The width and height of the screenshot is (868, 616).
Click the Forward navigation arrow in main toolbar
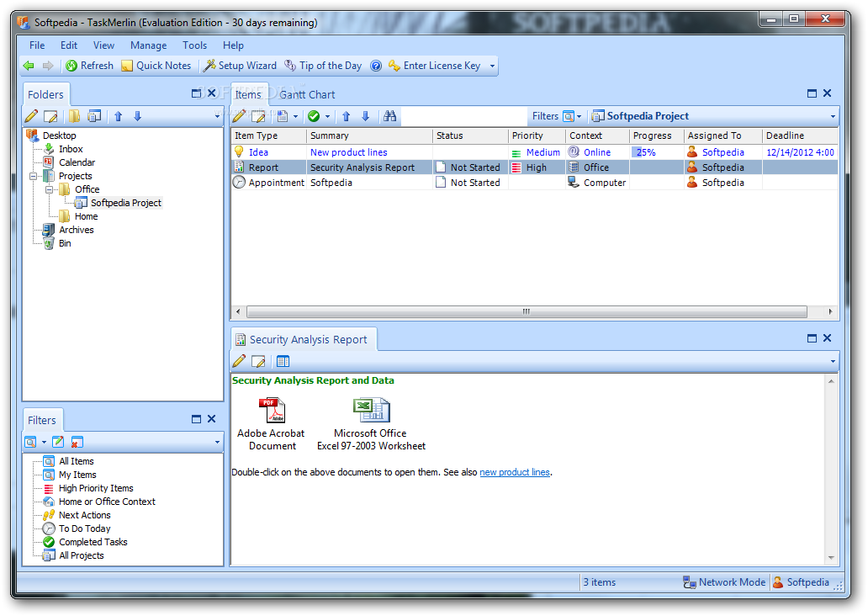(48, 66)
